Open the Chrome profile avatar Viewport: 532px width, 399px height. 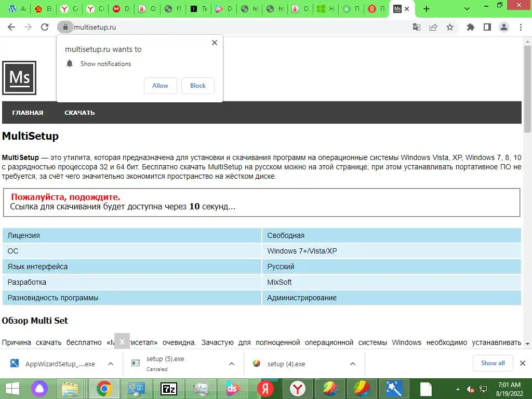tap(504, 27)
